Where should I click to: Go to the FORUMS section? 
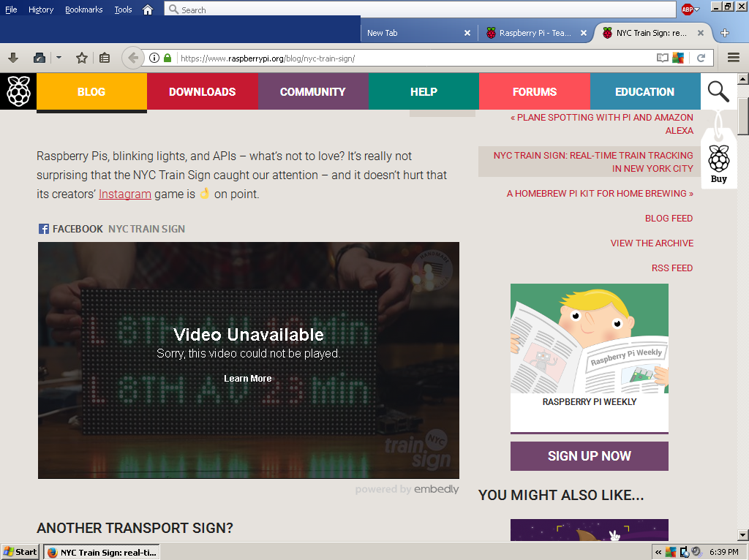coord(535,91)
